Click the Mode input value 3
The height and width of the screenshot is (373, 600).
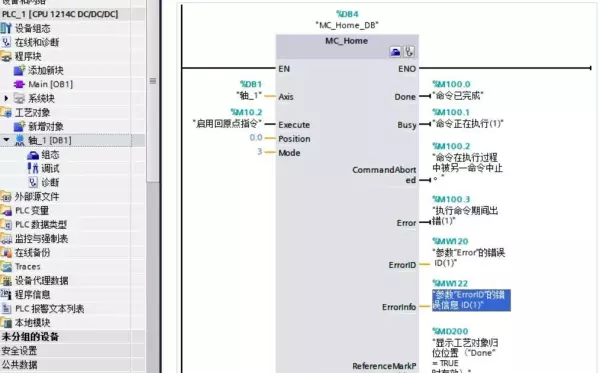[x=259, y=152]
